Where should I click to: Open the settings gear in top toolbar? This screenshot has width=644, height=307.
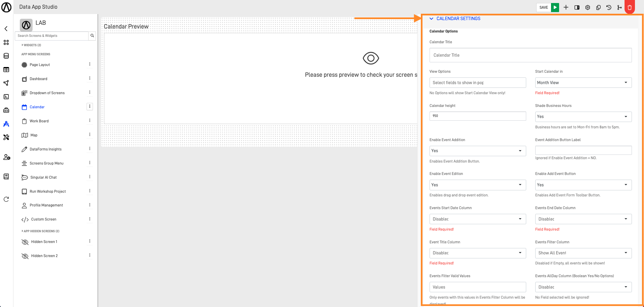(x=588, y=7)
